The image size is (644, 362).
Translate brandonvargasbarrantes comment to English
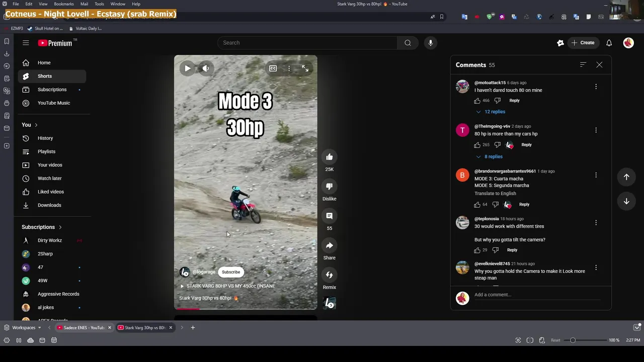pos(495,194)
